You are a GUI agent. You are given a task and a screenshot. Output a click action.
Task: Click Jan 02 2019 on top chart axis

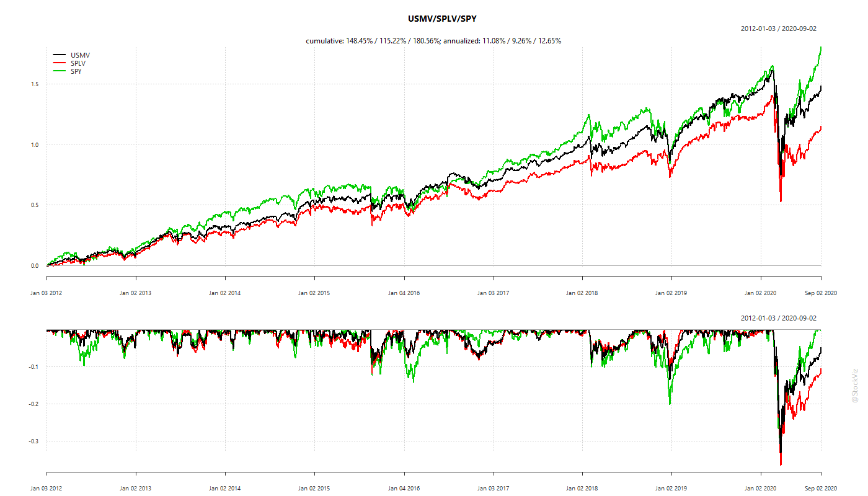click(671, 293)
